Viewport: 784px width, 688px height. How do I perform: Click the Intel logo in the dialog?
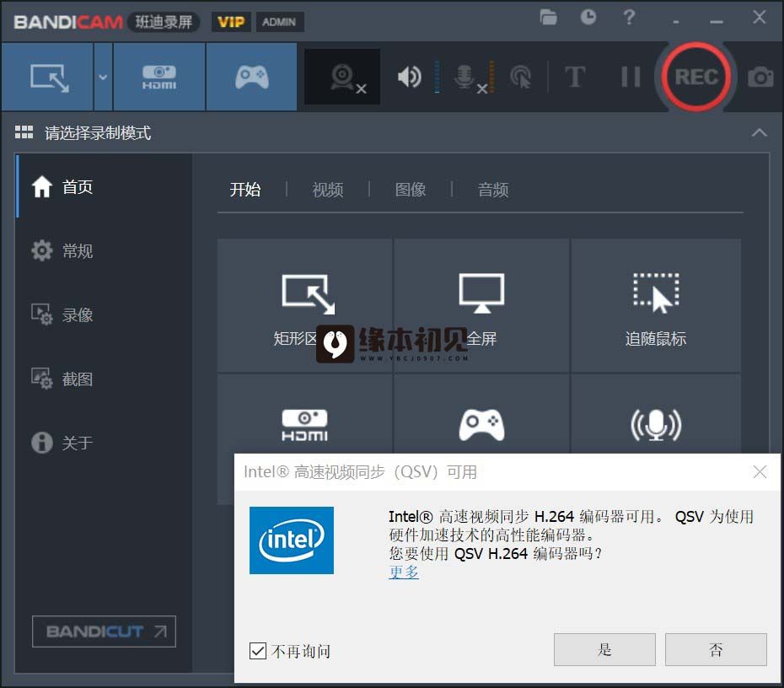click(292, 540)
